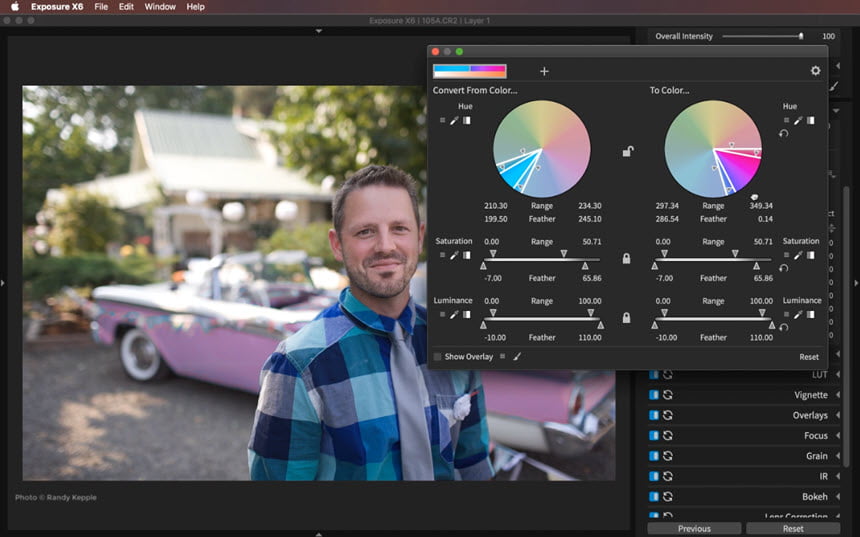Click the invert icon beside target Luminance
The image size is (860, 537).
(811, 314)
